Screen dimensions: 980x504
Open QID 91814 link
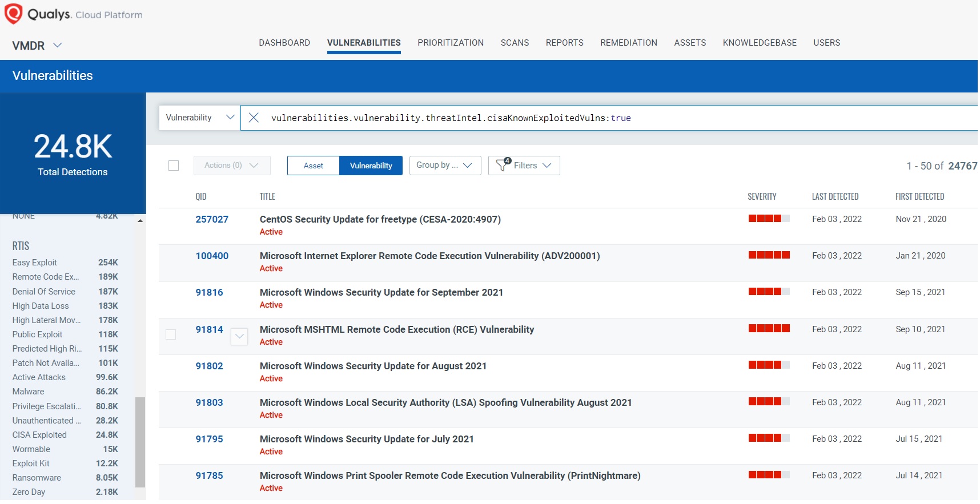coord(209,329)
